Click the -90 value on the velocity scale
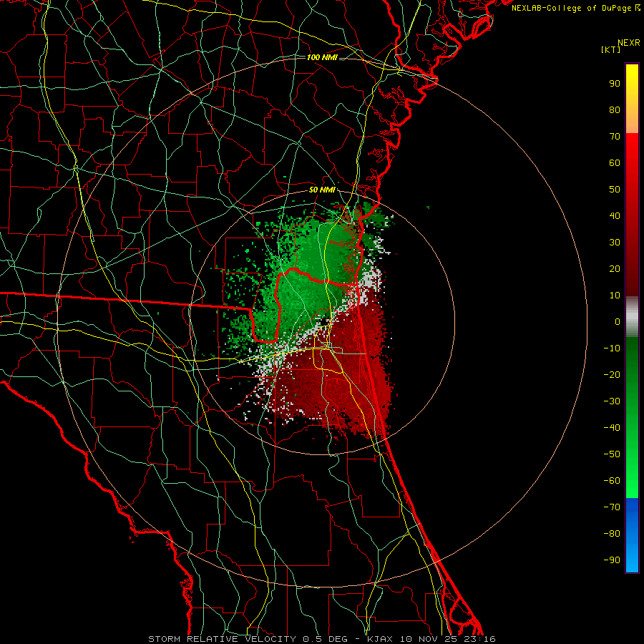This screenshot has height=644, width=644. click(x=612, y=560)
